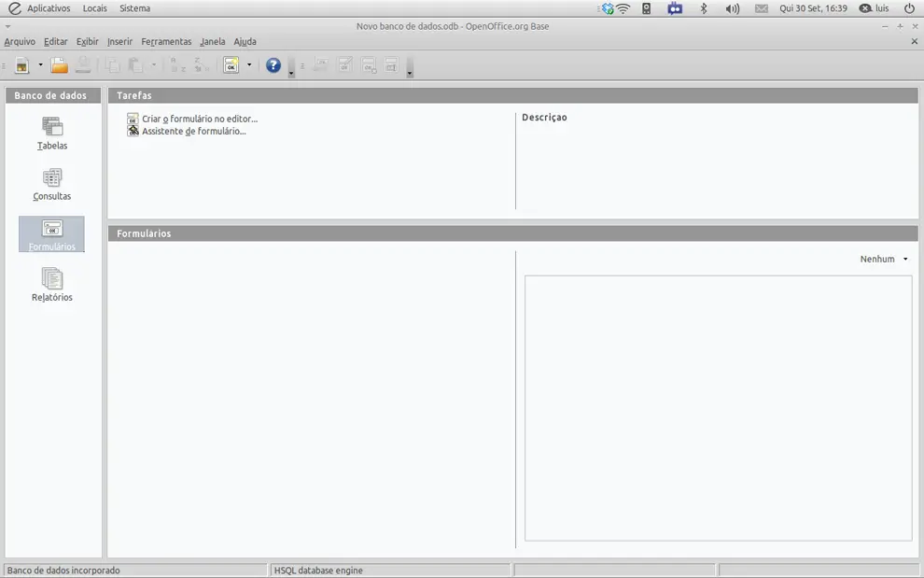The image size is (924, 578).
Task: Select Relatórios in the database pane
Action: pos(52,286)
